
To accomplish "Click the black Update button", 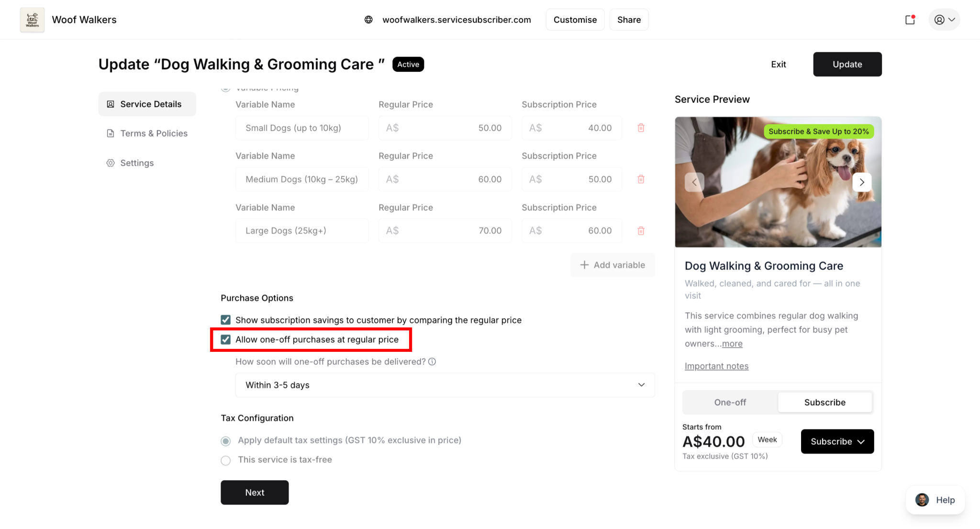I will coord(847,64).
